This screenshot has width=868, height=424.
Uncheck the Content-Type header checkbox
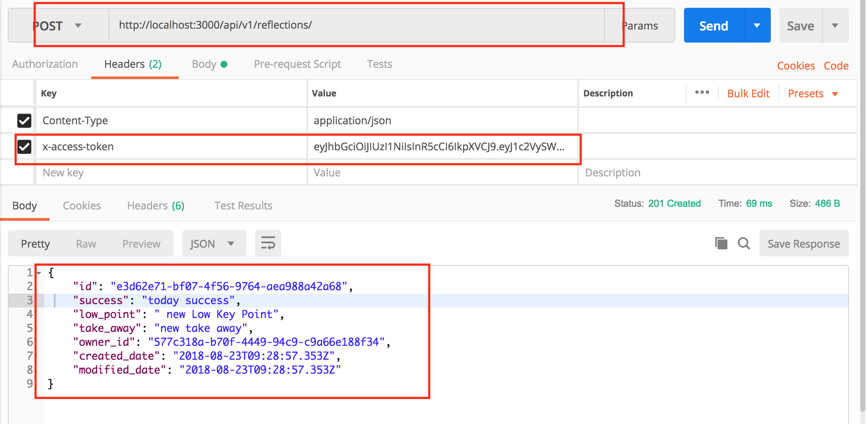point(24,120)
